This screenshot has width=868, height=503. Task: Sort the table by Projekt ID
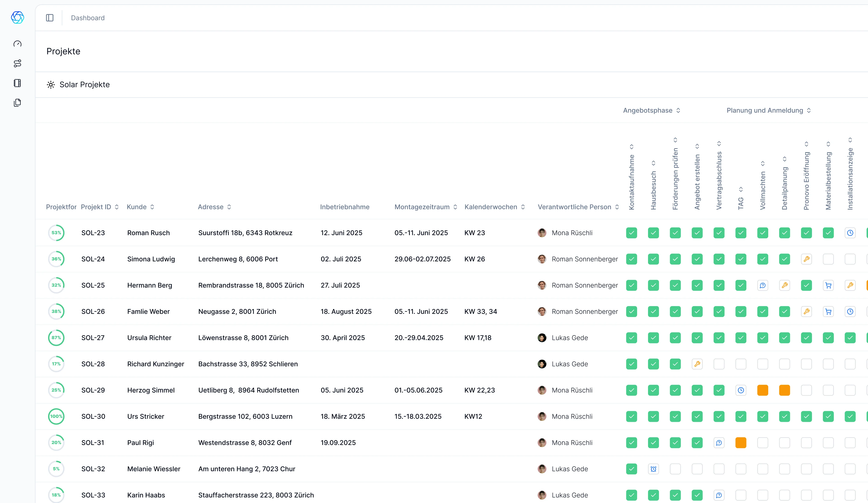tap(116, 207)
